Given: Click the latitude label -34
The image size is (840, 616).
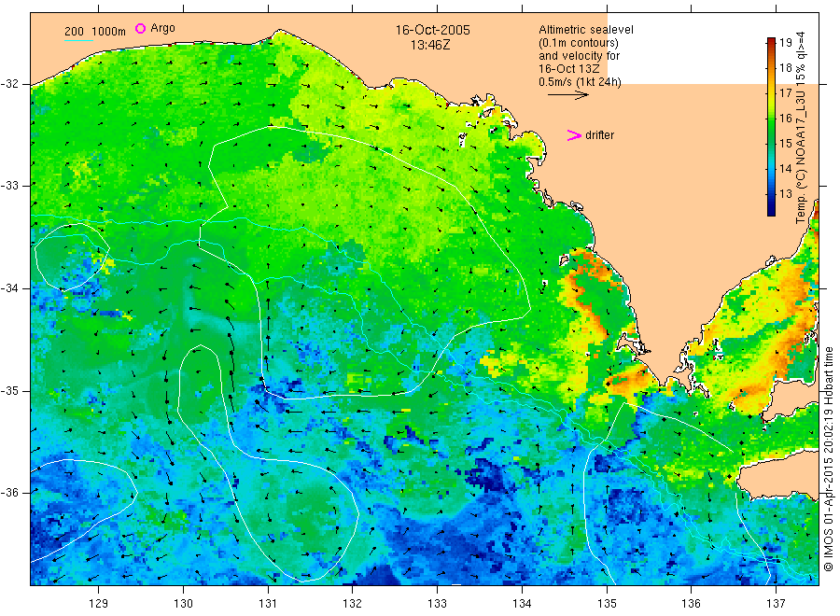Looking at the screenshot, I should [9, 288].
